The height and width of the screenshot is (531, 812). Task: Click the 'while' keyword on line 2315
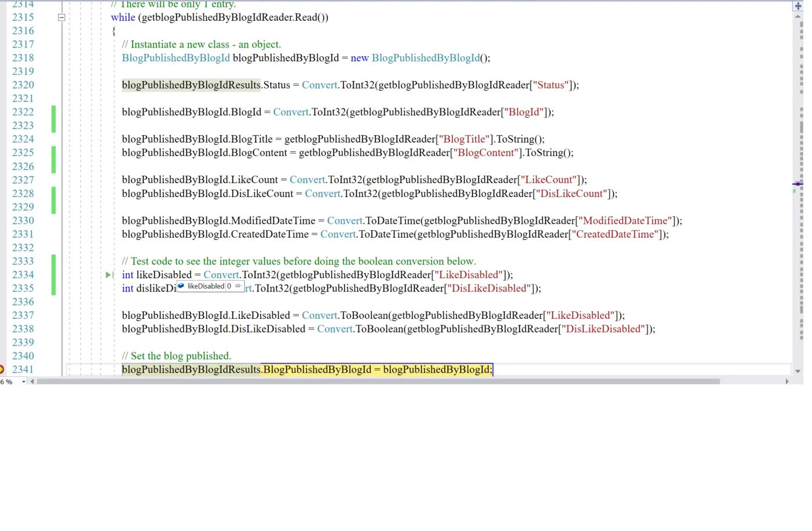pyautogui.click(x=123, y=17)
